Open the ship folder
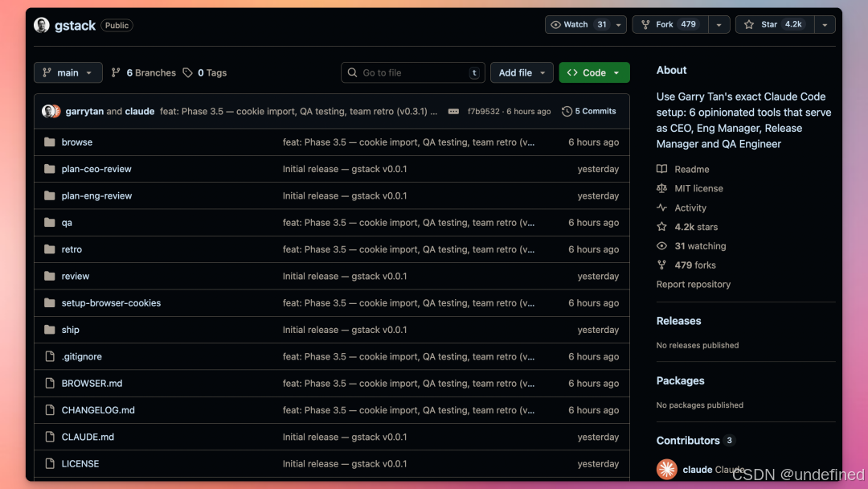 [x=70, y=330]
